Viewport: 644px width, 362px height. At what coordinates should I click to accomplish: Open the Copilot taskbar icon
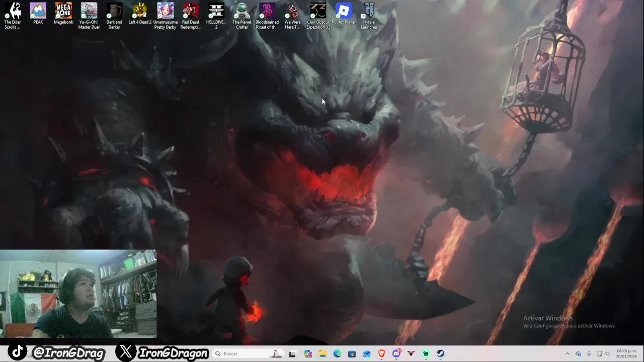(308, 353)
